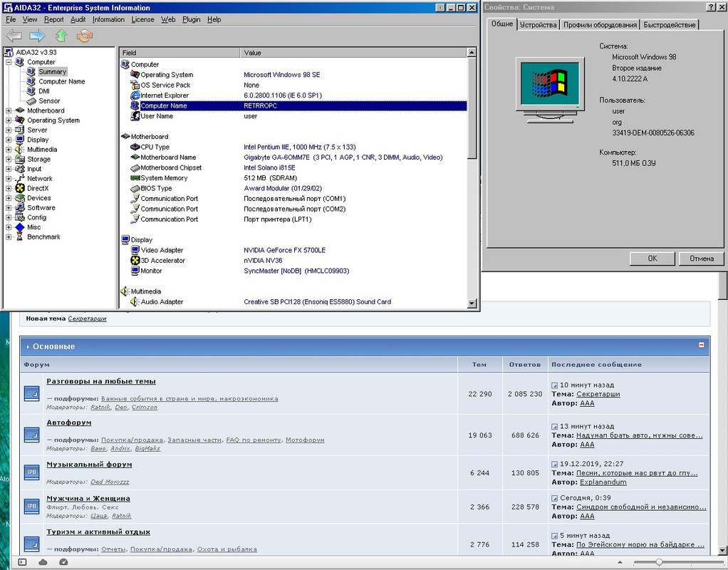Click the Value column header
Viewport: 728px width, 570px height.
click(x=353, y=53)
